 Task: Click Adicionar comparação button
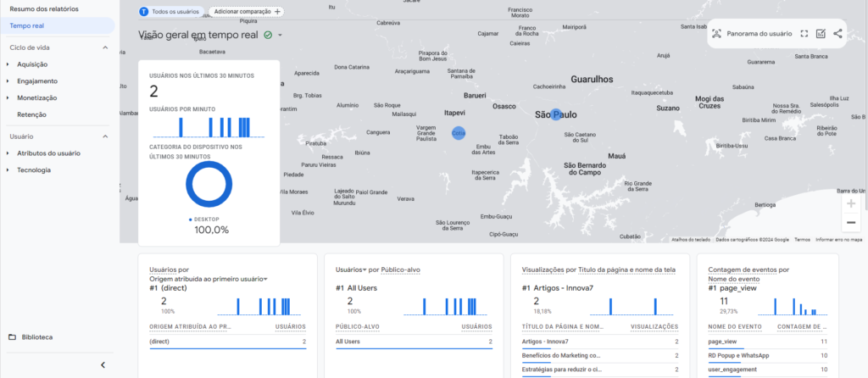pos(246,12)
